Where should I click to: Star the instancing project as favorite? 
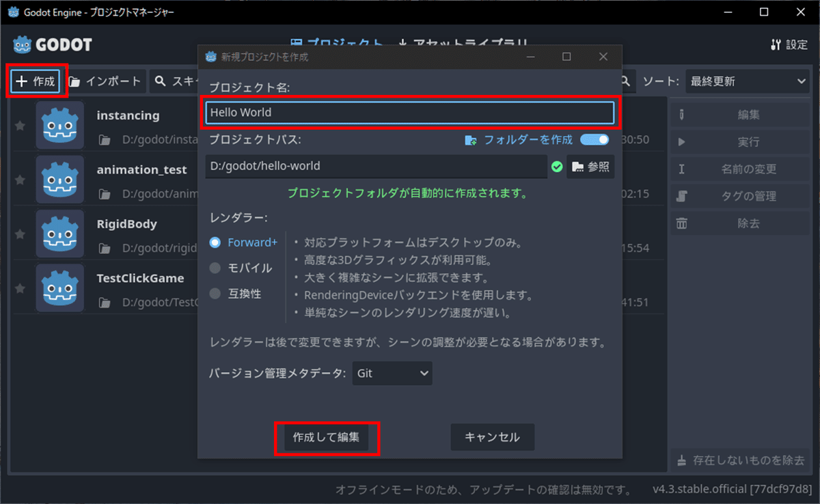tap(20, 125)
